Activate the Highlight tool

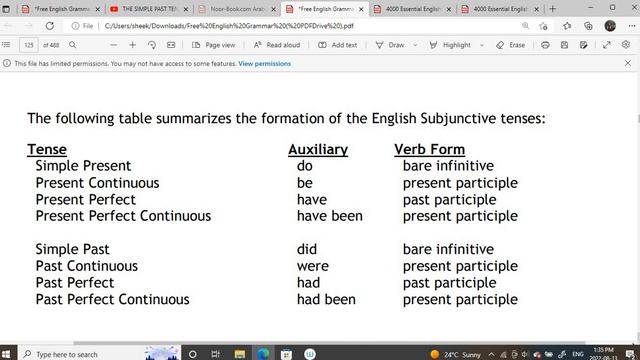coord(450,45)
